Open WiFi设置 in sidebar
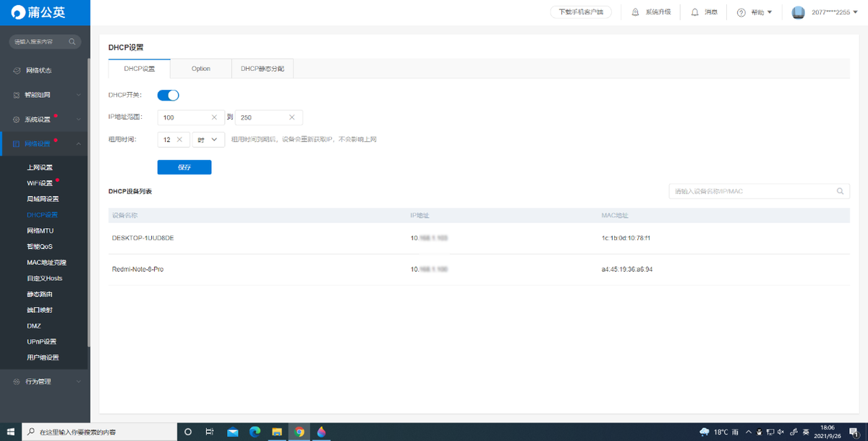 [40, 183]
